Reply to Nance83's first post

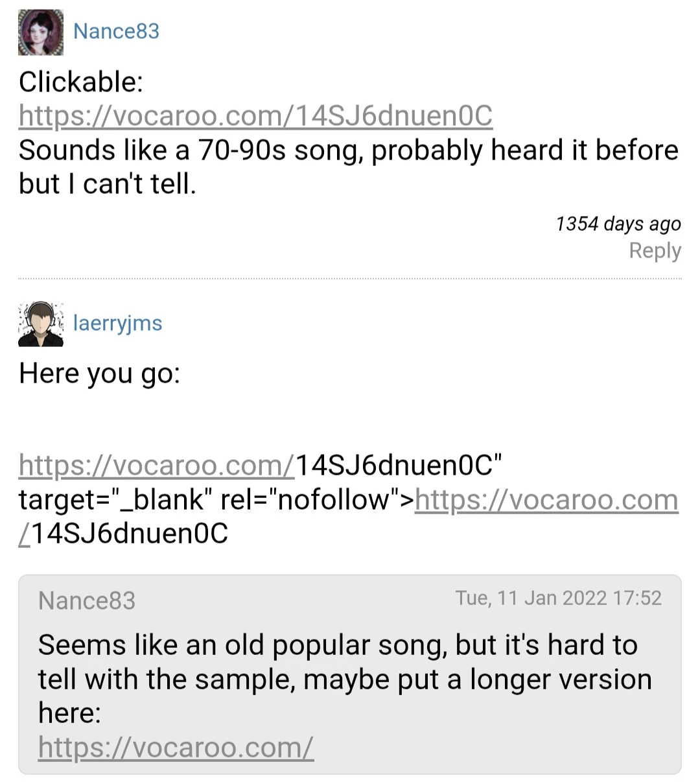pos(655,250)
